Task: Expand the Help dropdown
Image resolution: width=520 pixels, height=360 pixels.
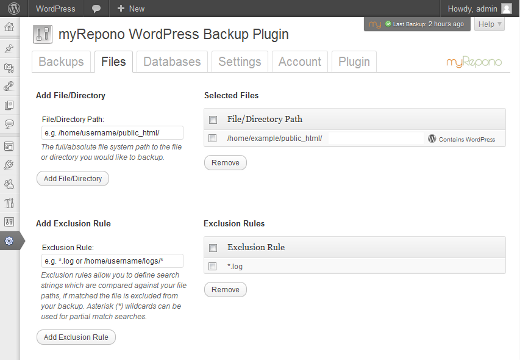Action: pyautogui.click(x=489, y=24)
